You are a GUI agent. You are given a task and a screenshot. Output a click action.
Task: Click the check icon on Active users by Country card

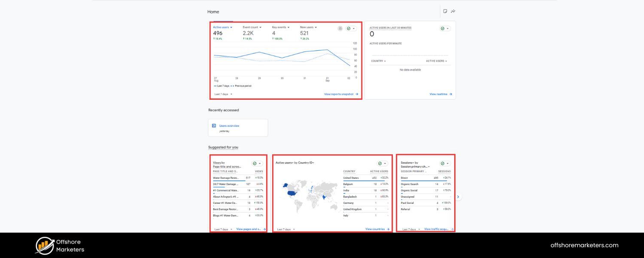point(380,163)
